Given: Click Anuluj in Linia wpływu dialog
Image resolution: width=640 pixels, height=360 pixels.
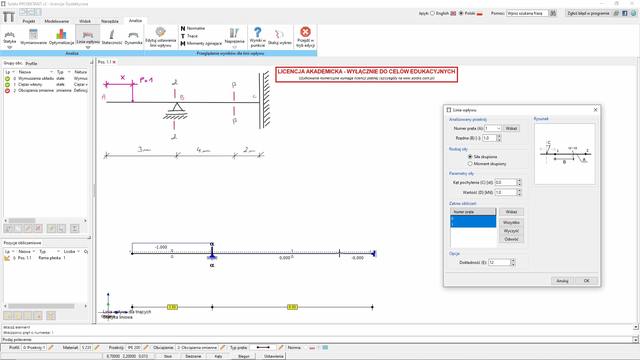Looking at the screenshot, I should (562, 281).
